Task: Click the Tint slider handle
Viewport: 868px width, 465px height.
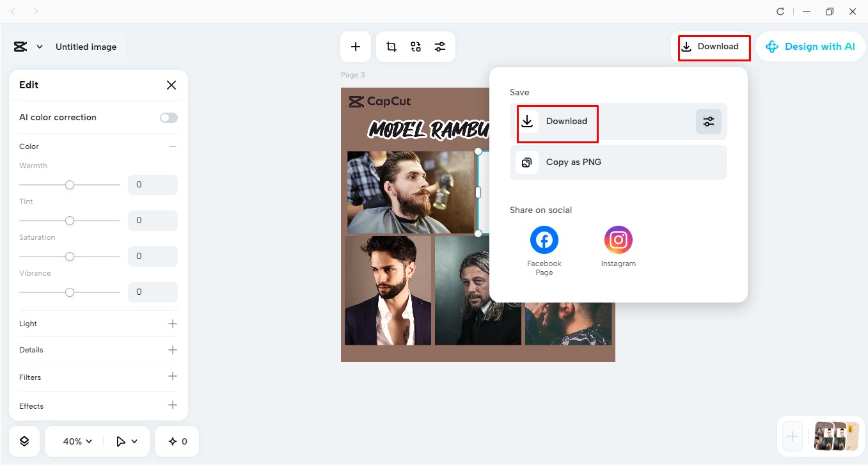Action: (70, 221)
